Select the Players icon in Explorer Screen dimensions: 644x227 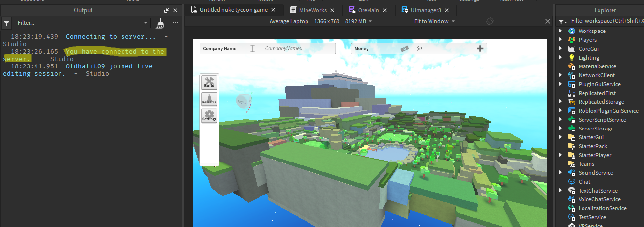pos(572,40)
